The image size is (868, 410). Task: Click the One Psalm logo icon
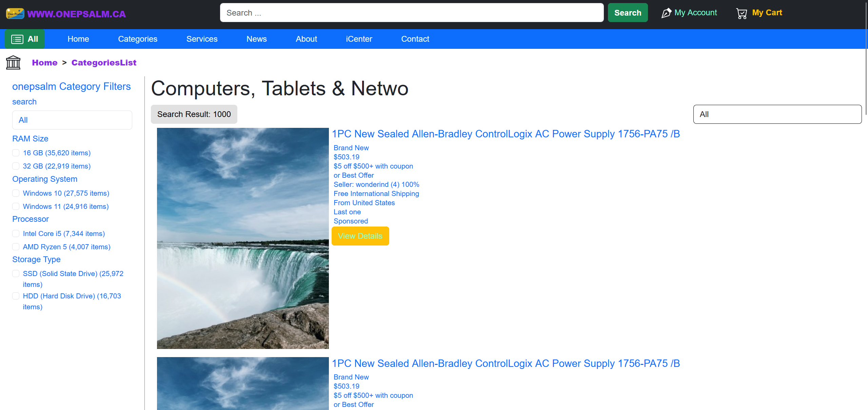(15, 14)
